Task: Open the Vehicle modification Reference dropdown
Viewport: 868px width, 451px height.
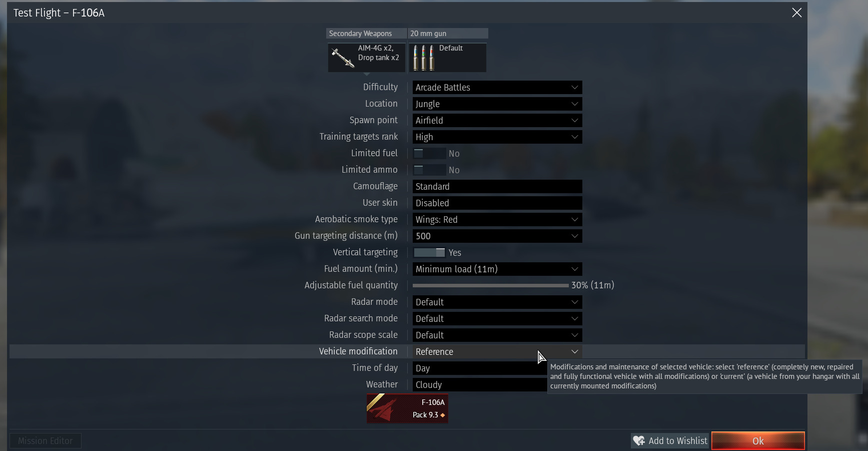Action: (497, 351)
